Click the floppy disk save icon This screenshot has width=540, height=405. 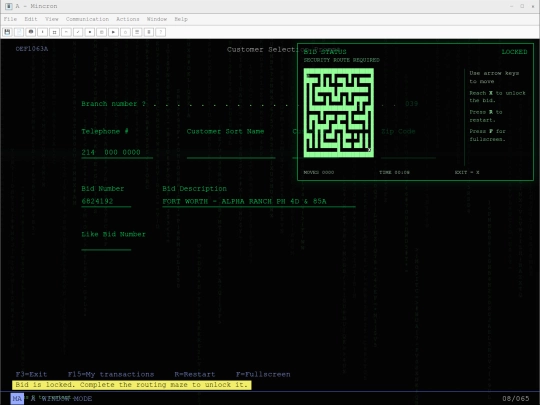[7, 32]
